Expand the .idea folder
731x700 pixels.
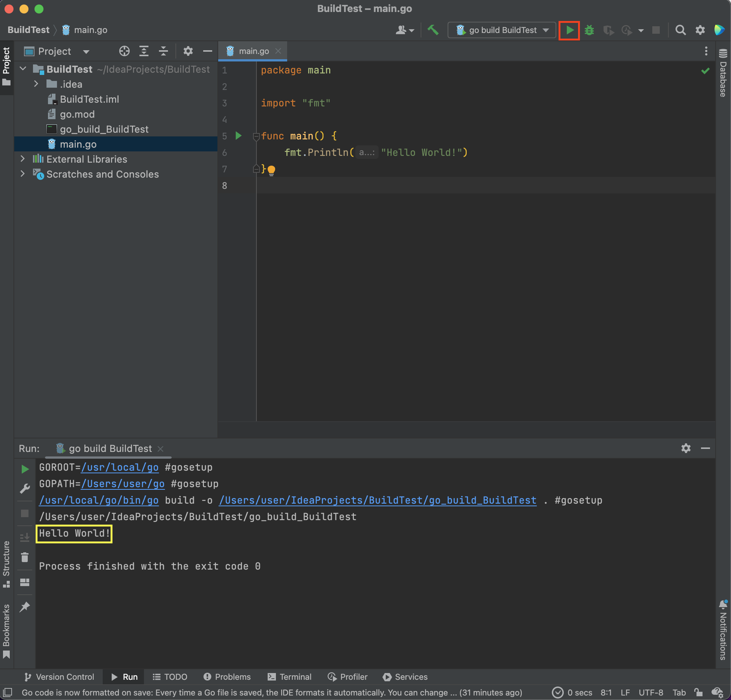[x=36, y=84]
